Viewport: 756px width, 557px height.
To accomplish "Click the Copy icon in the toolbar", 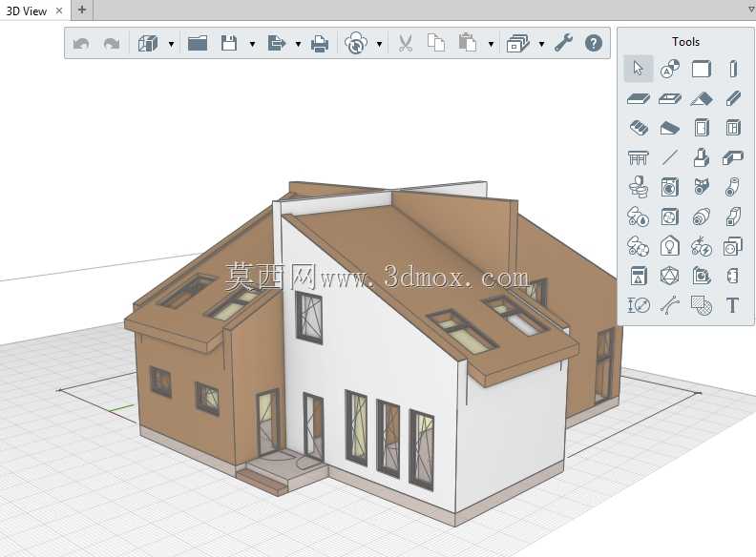I will [436, 43].
